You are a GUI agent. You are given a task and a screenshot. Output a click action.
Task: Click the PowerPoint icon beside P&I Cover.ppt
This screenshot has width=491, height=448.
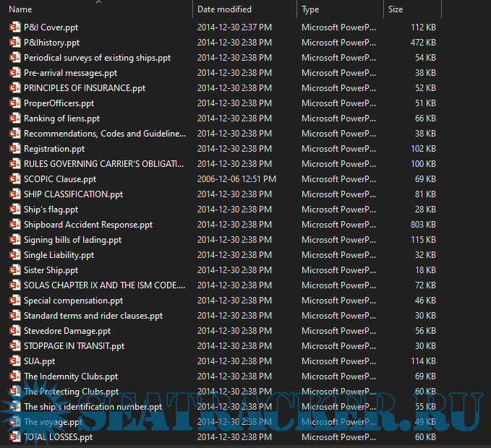(x=14, y=27)
